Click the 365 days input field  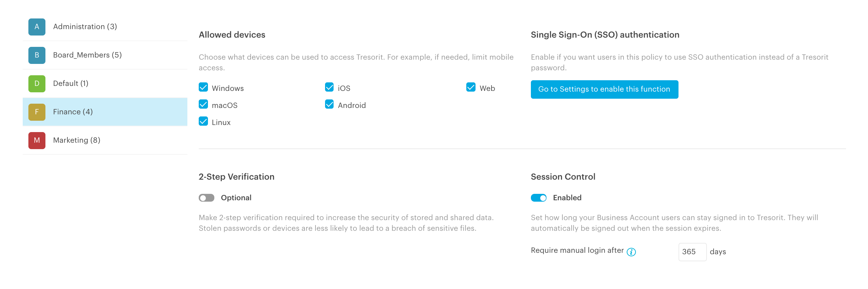point(692,252)
